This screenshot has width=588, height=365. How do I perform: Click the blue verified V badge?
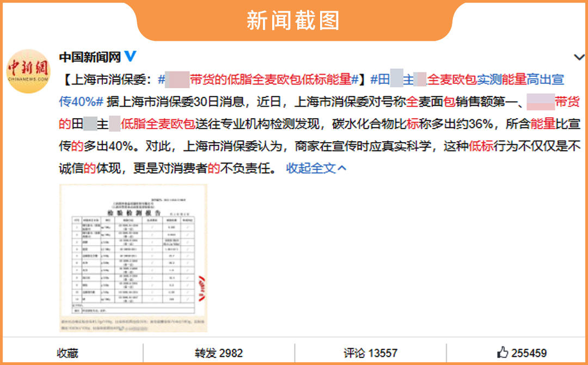tap(130, 56)
